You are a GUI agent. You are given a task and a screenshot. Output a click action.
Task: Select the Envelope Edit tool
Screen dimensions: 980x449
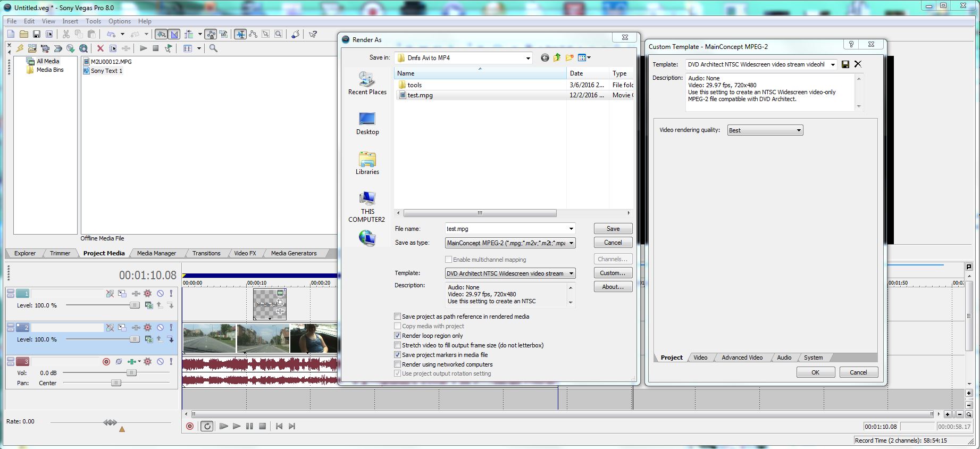(x=253, y=34)
